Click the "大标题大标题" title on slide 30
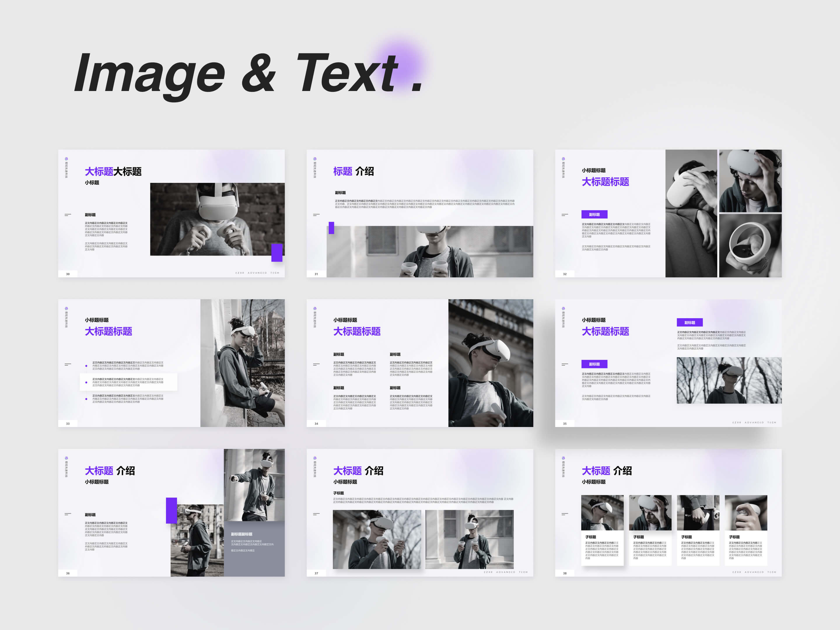This screenshot has height=630, width=840. (113, 171)
